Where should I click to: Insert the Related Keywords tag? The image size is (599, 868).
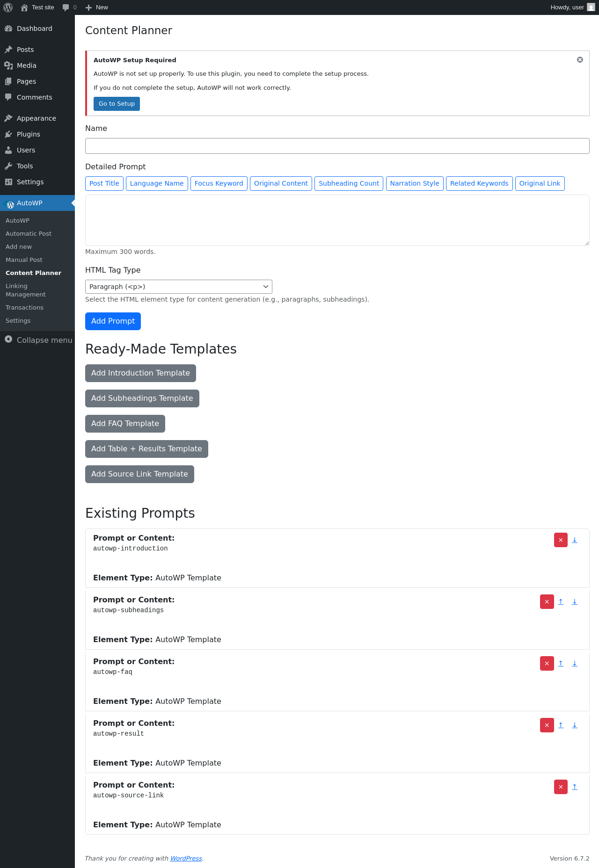(x=479, y=183)
